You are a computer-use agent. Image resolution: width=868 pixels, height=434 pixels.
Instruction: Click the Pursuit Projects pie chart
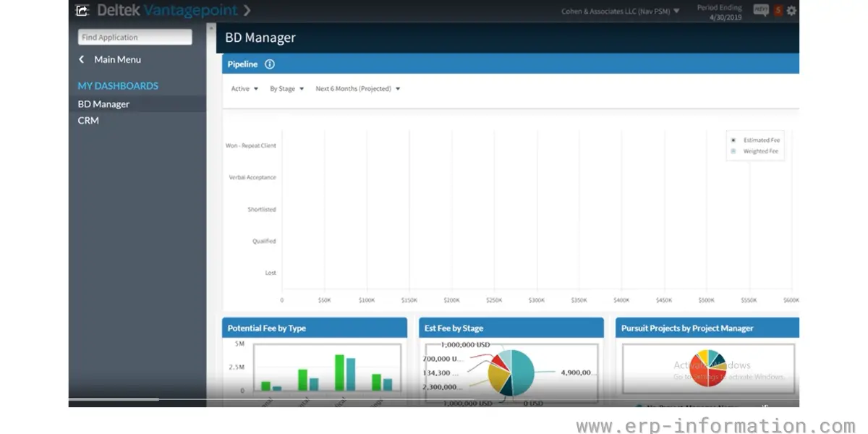pos(707,367)
